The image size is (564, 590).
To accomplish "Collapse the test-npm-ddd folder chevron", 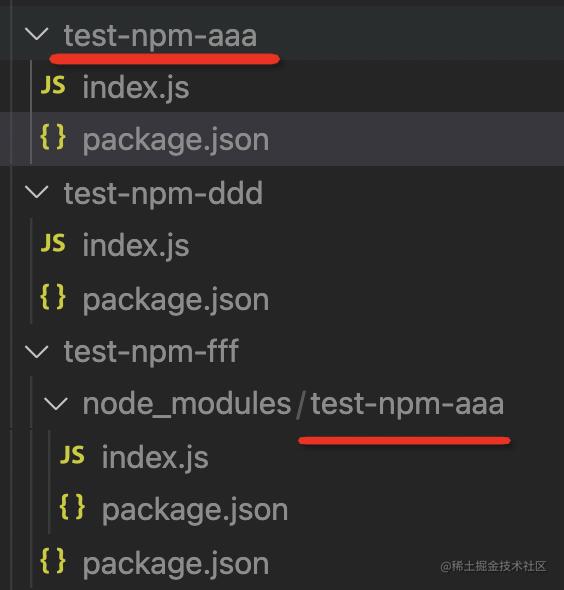I will [x=36, y=192].
